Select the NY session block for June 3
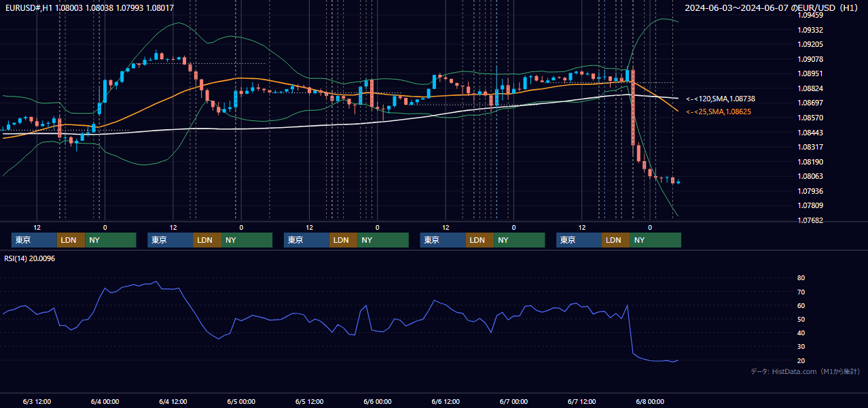The height and width of the screenshot is (408, 868). pos(111,240)
